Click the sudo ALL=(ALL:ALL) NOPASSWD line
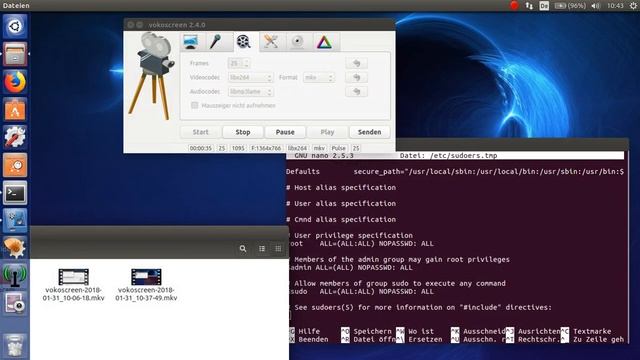Screen dimensions: 640x360 pos(362,291)
